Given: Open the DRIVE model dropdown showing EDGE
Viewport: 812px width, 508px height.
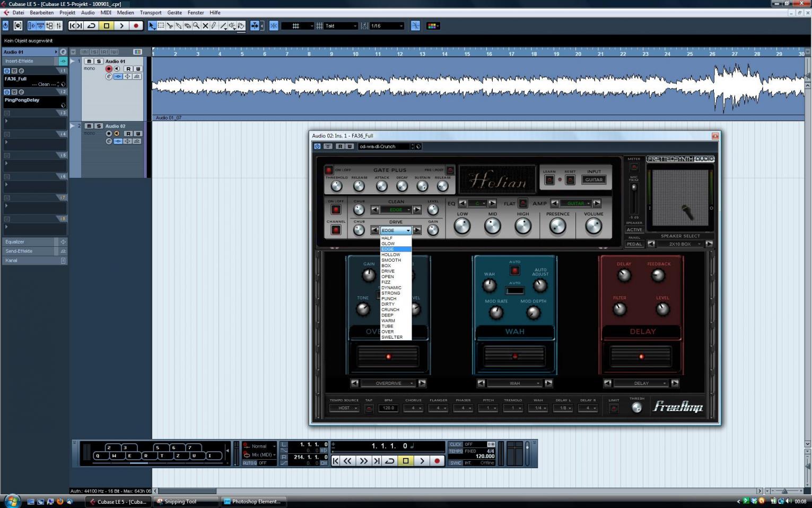Looking at the screenshot, I should click(396, 230).
